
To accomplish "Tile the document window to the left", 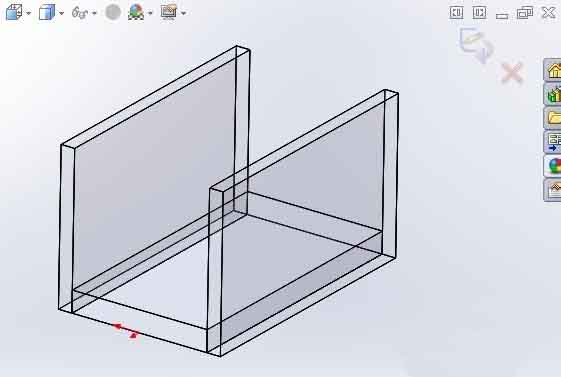I will (456, 13).
